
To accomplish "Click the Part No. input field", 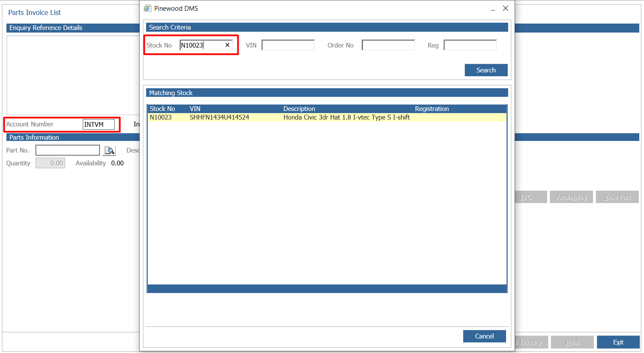I will tap(68, 150).
